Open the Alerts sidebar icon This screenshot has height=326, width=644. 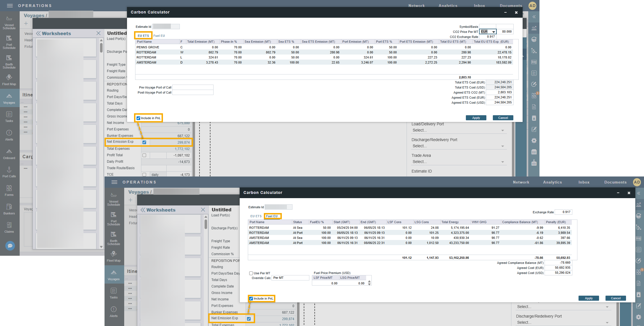click(x=9, y=135)
